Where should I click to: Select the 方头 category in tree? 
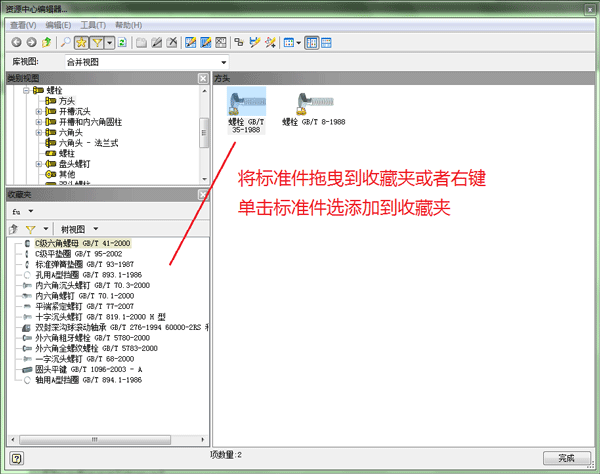(67, 101)
